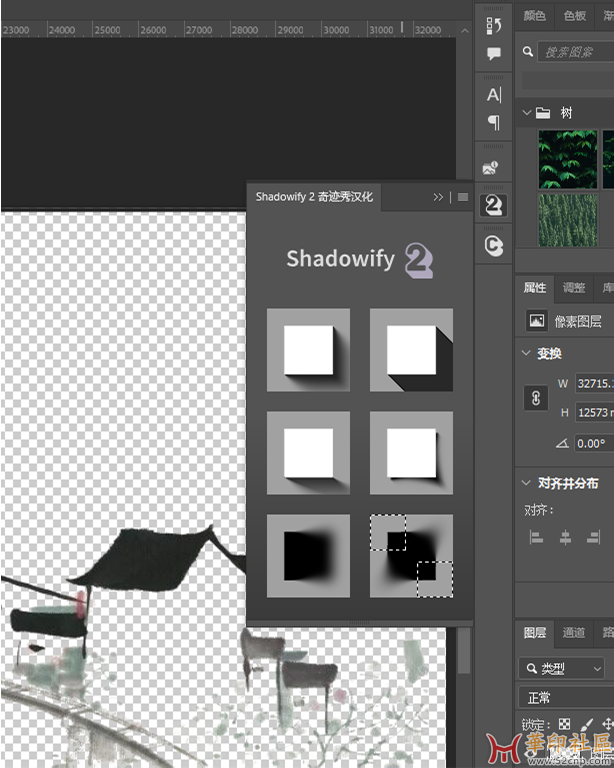This screenshot has height=768, width=614.
Task: Click the 树 folder icon
Action: 543,113
